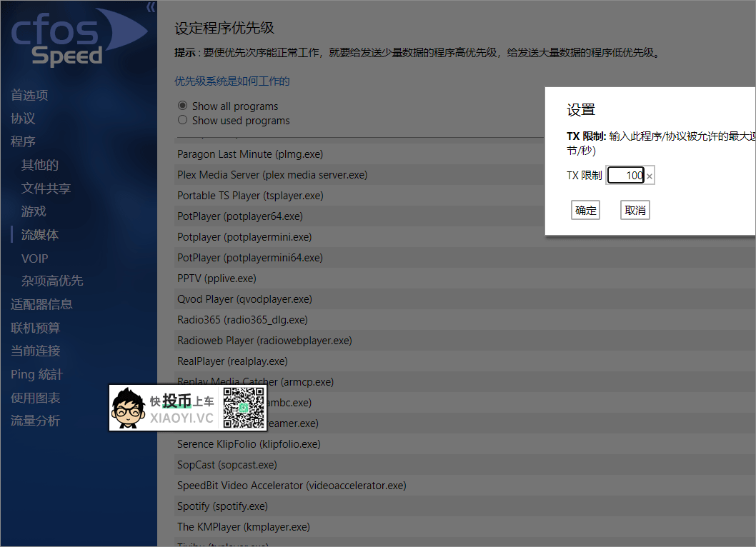Select the SpeedBit Video Accelerator row
This screenshot has height=547, width=756.
[x=464, y=486]
